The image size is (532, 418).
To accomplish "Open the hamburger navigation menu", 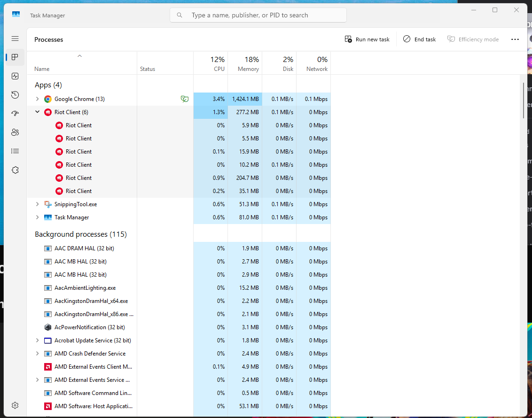I will point(15,39).
